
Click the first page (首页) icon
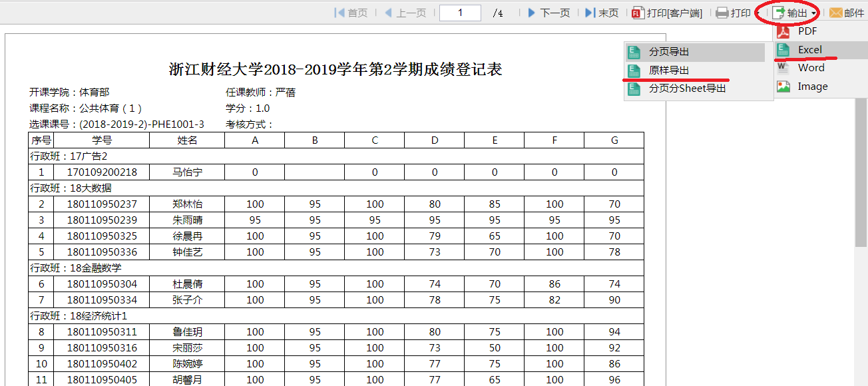coord(339,13)
